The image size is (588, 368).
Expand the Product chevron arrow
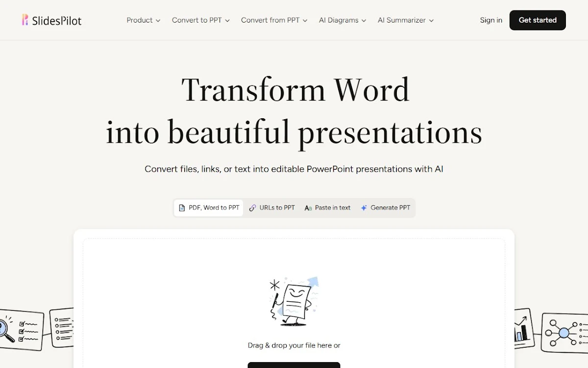158,21
